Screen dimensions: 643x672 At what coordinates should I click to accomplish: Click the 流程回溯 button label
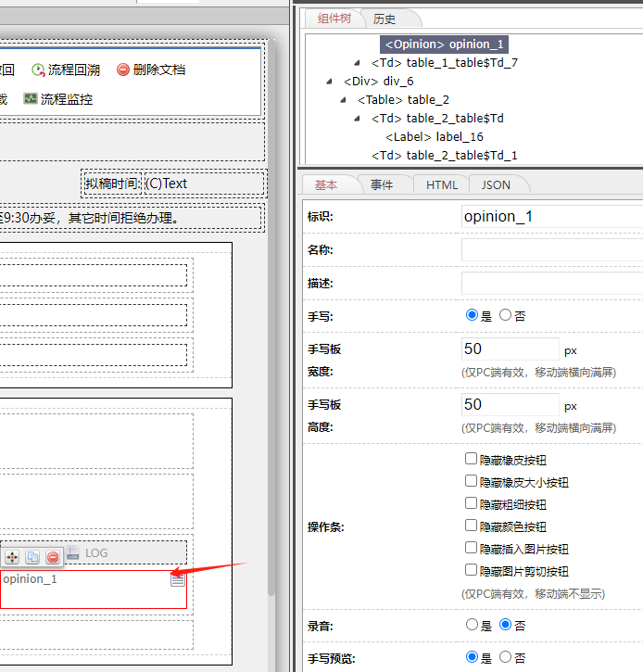(x=74, y=70)
